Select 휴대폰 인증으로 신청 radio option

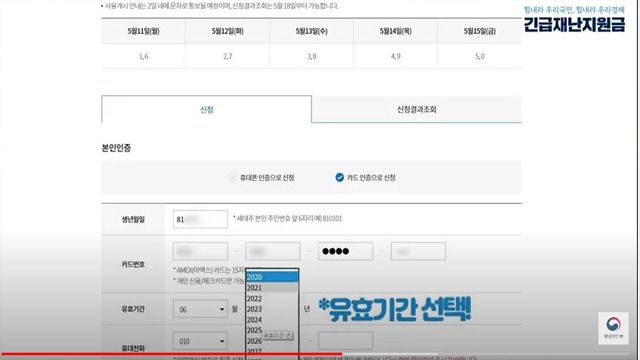pos(261,178)
